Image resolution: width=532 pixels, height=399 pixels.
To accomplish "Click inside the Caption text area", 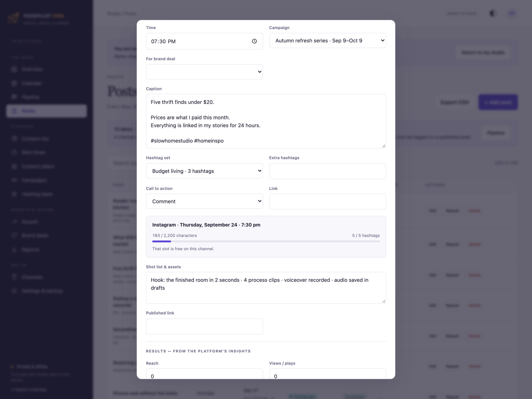I will point(266,121).
